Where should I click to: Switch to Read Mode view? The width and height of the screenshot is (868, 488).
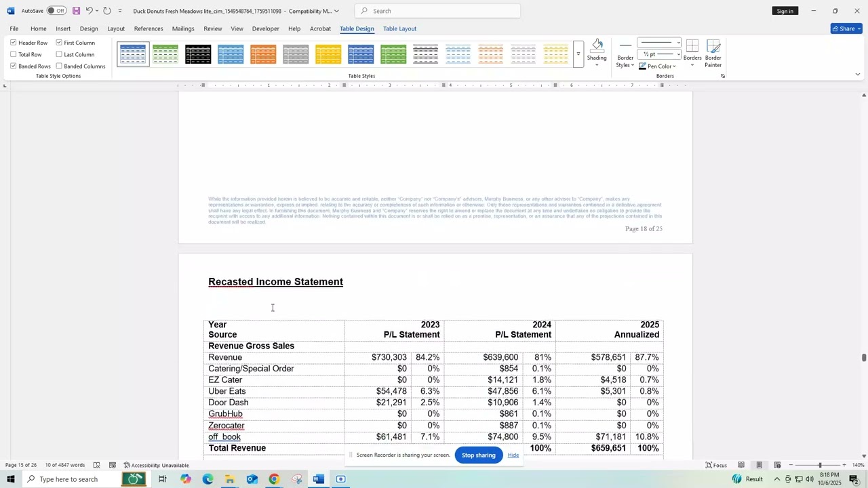pyautogui.click(x=741, y=465)
